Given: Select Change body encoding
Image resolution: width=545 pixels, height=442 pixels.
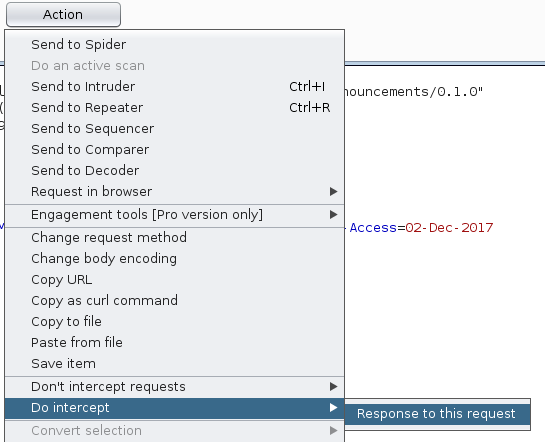Looking at the screenshot, I should pyautogui.click(x=174, y=259).
